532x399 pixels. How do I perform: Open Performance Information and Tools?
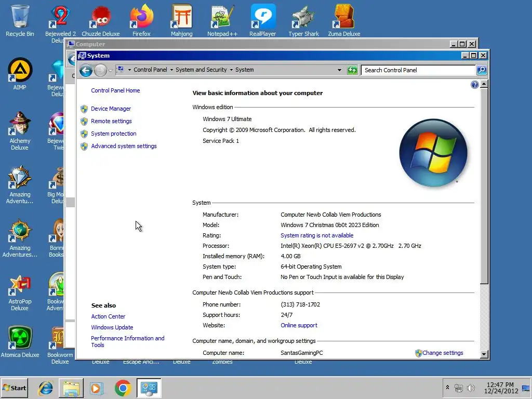128,342
